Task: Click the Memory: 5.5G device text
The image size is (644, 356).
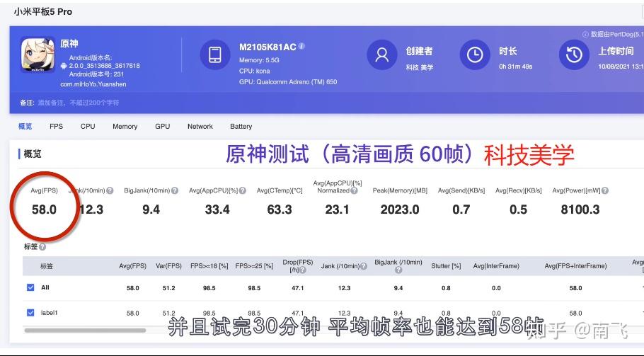Action: (259, 60)
